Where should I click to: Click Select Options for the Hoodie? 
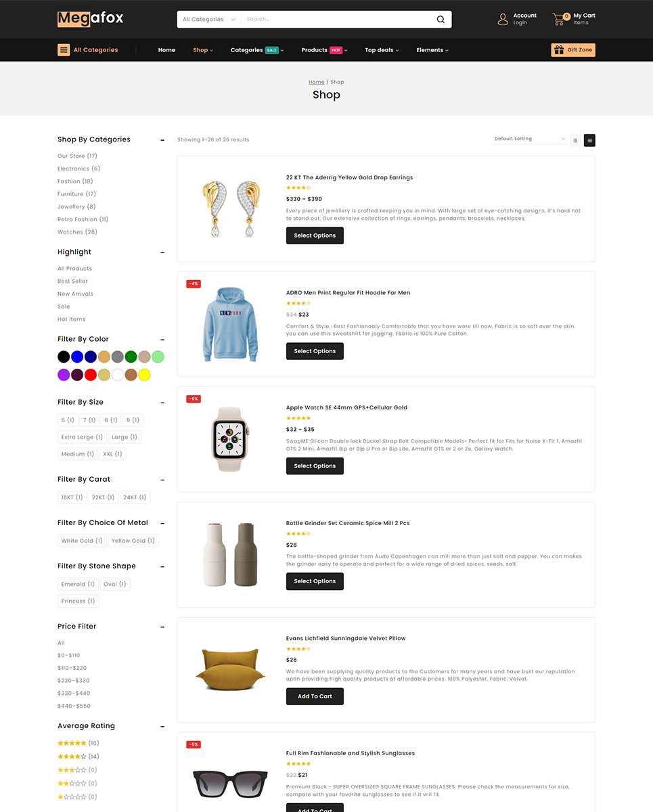click(x=315, y=351)
